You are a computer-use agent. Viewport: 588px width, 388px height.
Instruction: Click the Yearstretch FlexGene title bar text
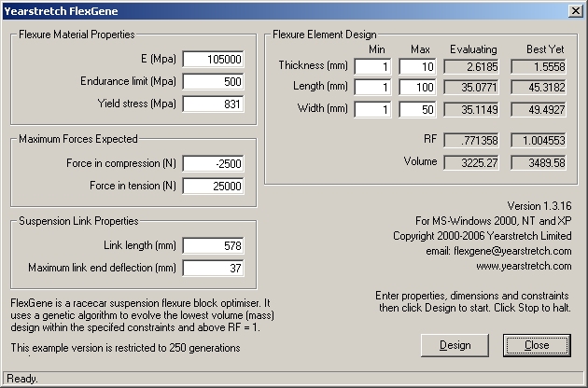[x=61, y=11]
